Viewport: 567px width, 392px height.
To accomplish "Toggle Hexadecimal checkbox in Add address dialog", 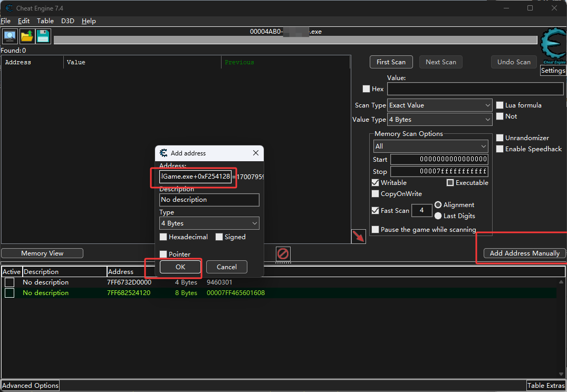I will [163, 237].
